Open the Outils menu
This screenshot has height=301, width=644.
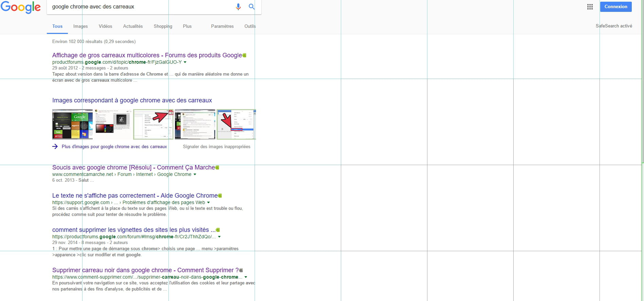tap(250, 26)
